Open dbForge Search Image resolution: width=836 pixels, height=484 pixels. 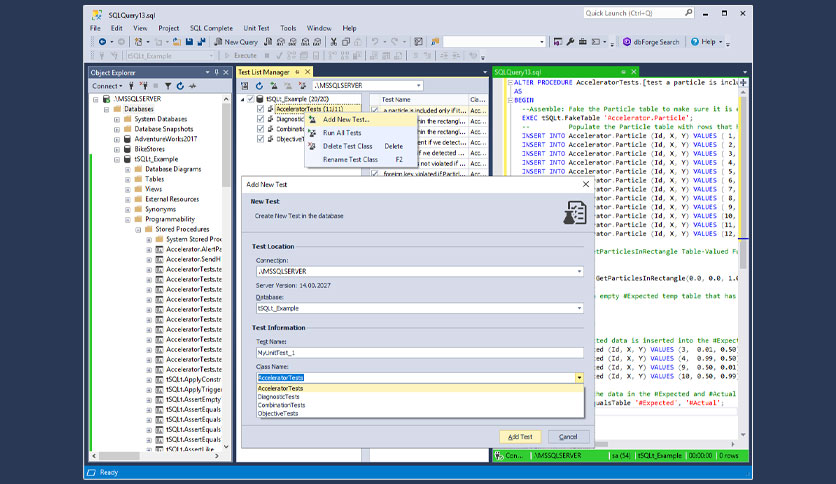[x=651, y=42]
